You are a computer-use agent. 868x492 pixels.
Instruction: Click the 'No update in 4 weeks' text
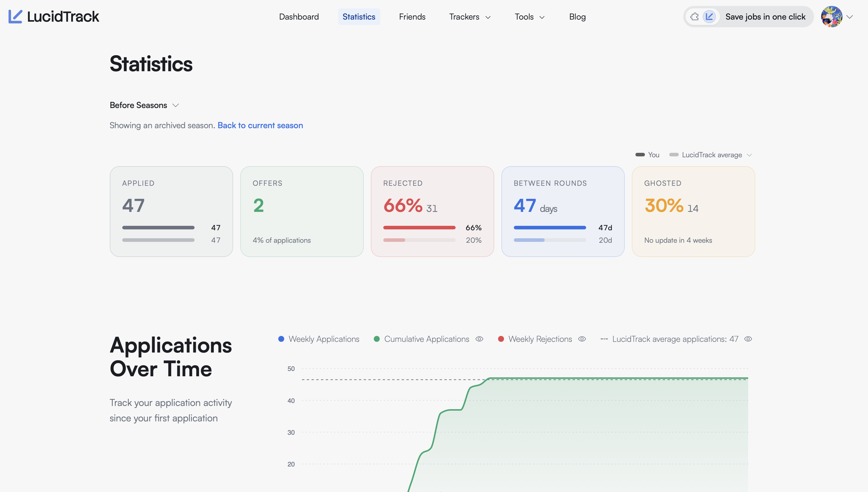pos(678,240)
